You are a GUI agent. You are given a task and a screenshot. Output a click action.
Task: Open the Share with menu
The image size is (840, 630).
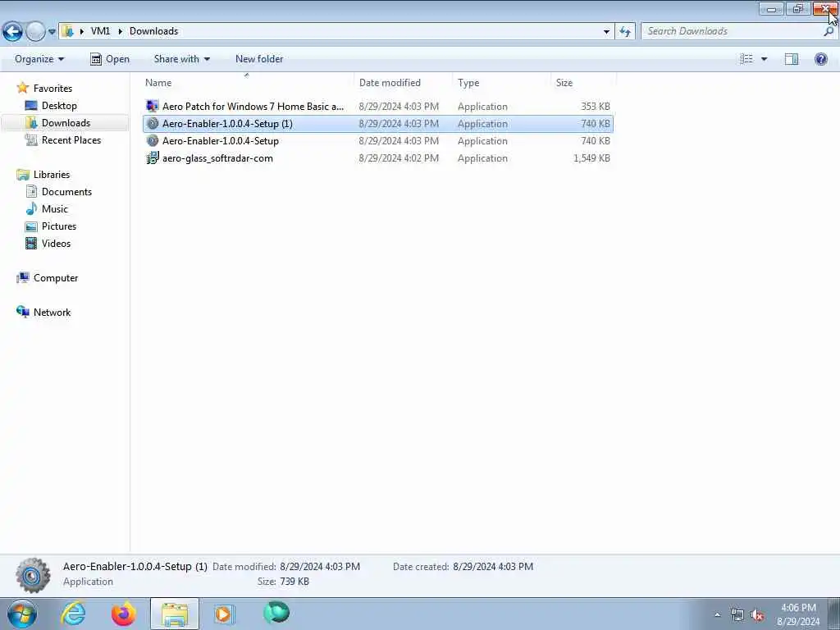pyautogui.click(x=181, y=59)
